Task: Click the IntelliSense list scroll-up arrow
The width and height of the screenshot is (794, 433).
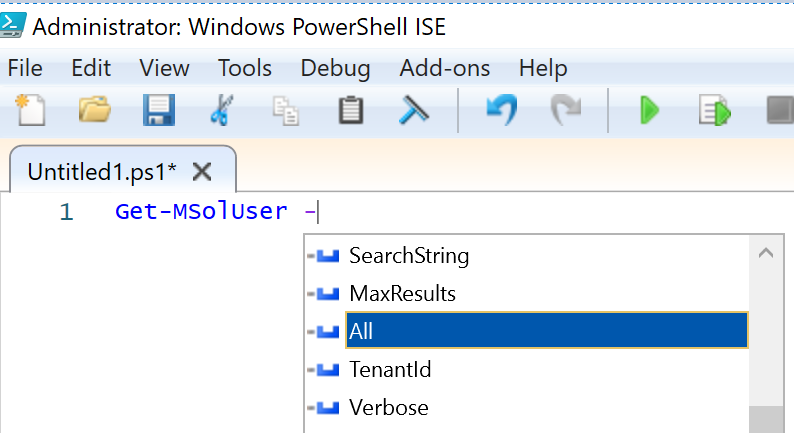Action: point(766,253)
